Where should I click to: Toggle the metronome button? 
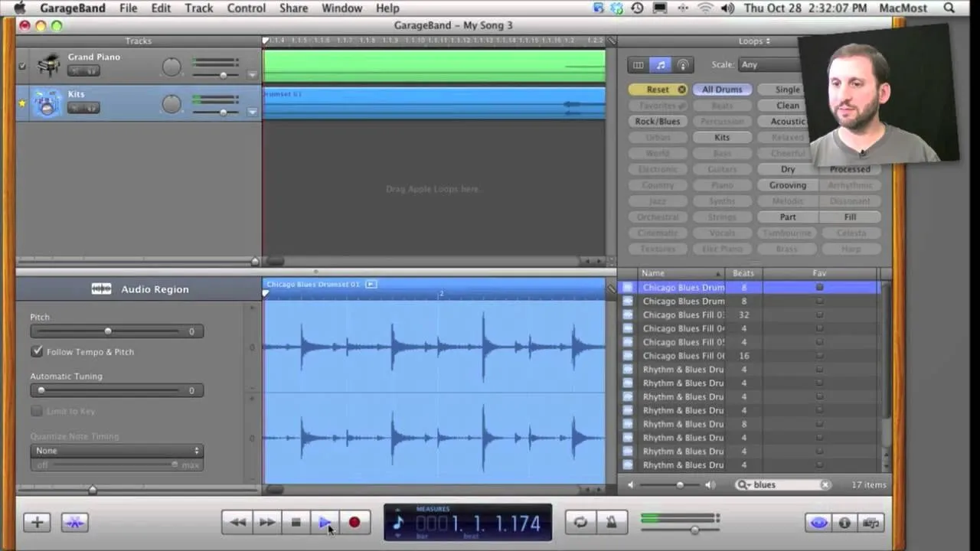(611, 522)
